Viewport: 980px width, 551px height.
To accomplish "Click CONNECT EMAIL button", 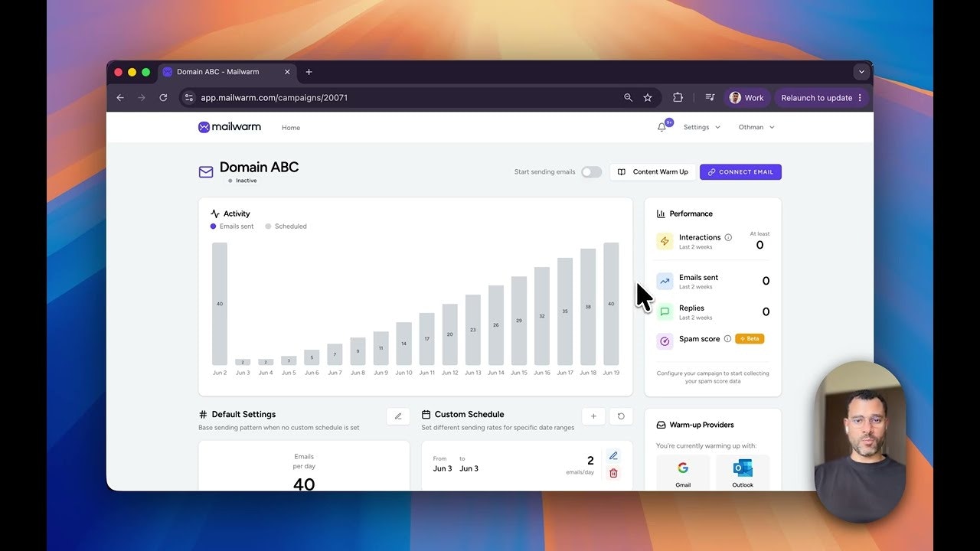I will 740,172.
